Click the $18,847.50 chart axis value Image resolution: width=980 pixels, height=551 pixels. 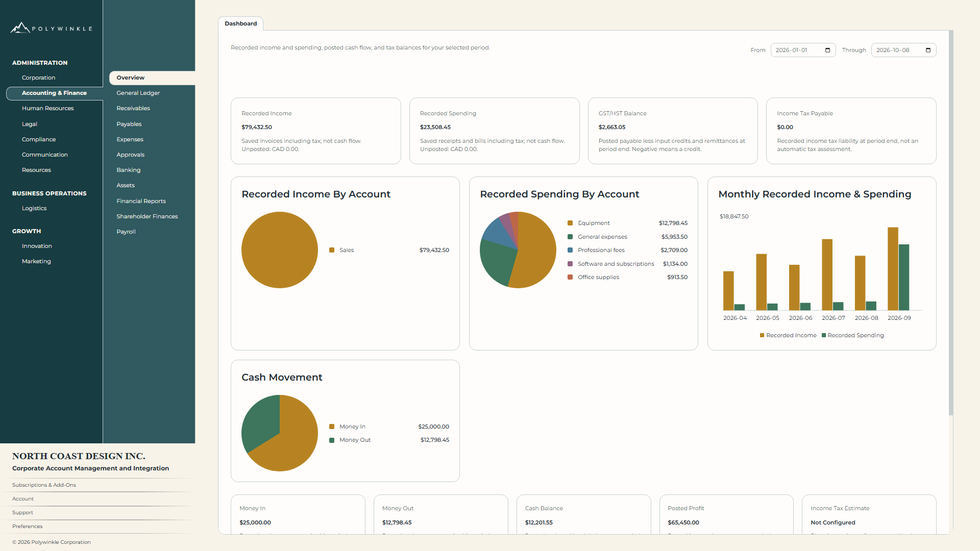734,216
